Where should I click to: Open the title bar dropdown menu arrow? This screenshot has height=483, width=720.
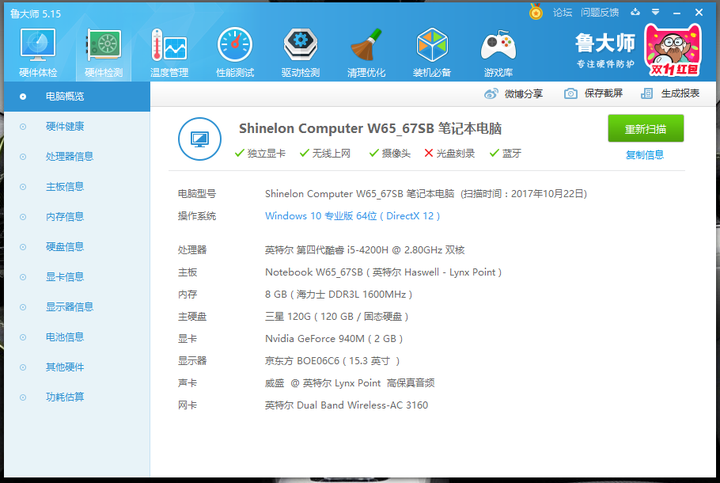pos(656,12)
